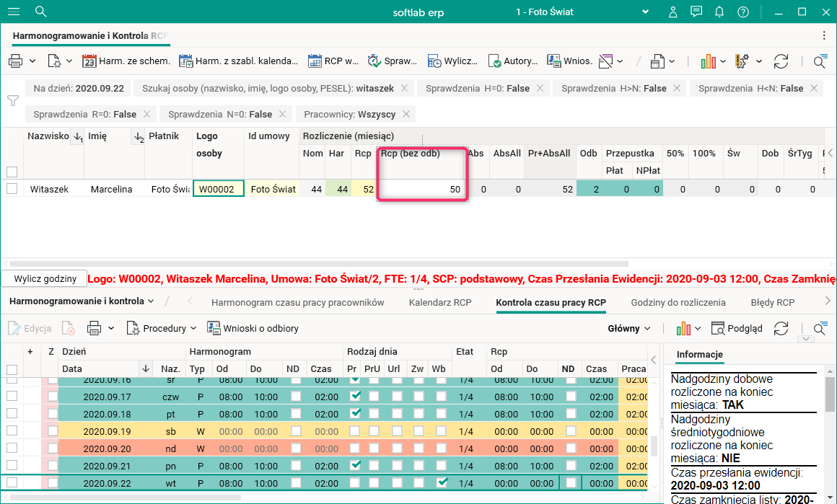Open the hamburger menu in title bar

(13, 12)
